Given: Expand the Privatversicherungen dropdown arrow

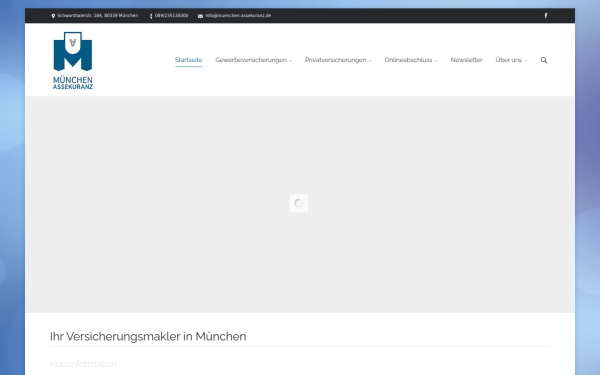Looking at the screenshot, I should pyautogui.click(x=370, y=61).
